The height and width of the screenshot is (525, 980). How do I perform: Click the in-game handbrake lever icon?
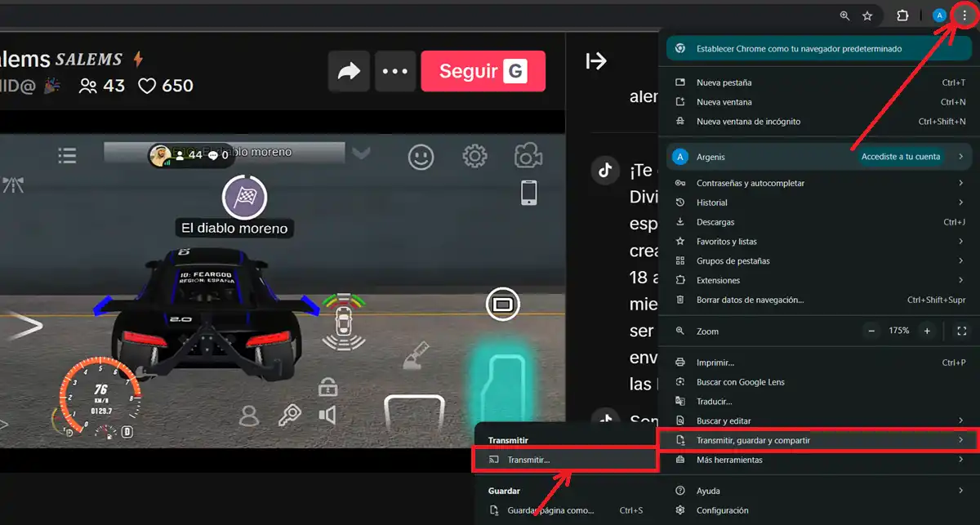[416, 354]
